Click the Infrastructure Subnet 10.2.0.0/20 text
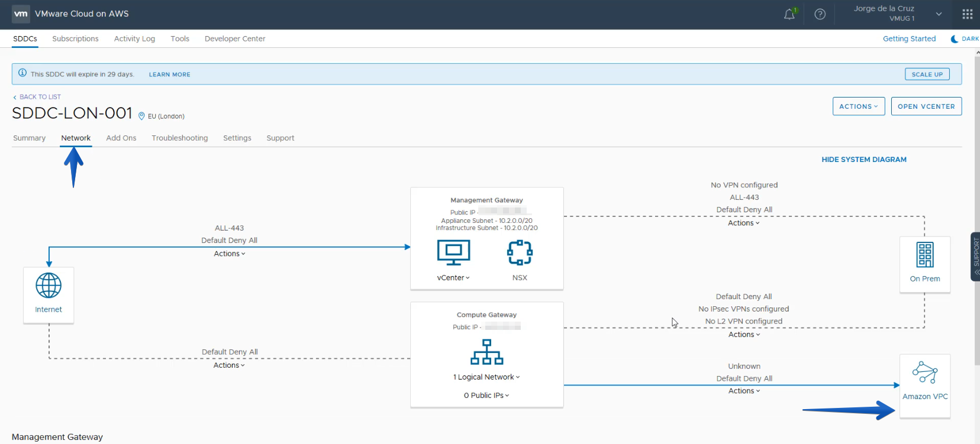This screenshot has height=444, width=980. (x=486, y=228)
